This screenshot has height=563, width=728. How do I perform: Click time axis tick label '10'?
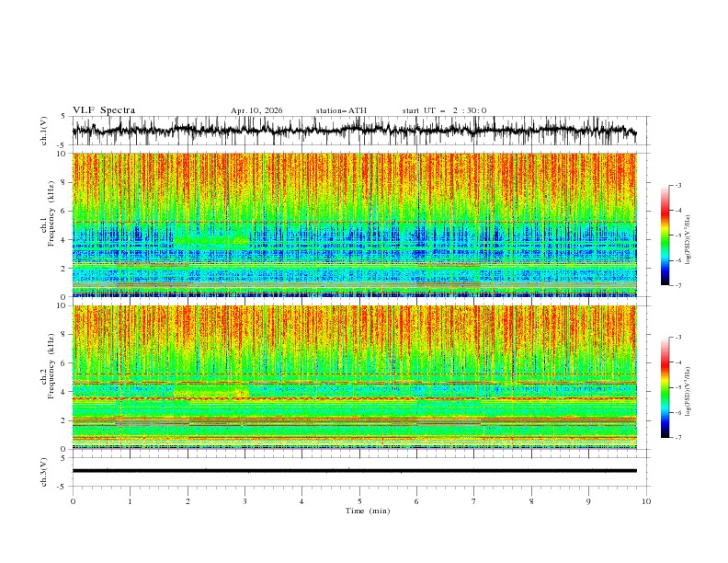646,501
